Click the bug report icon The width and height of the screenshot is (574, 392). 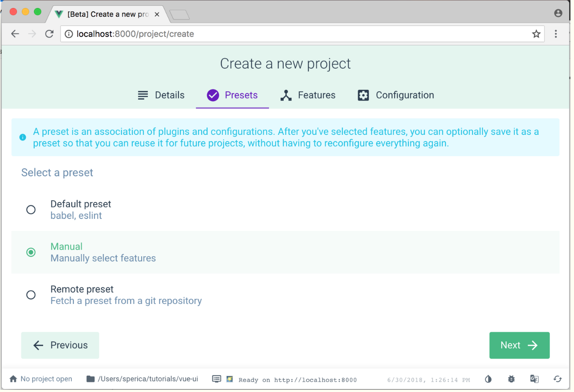point(511,379)
